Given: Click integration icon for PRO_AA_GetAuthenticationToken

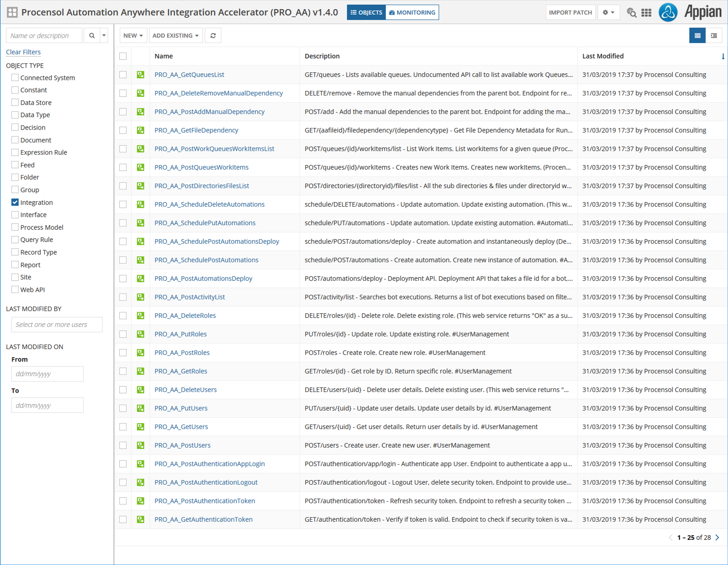Looking at the screenshot, I should (141, 519).
